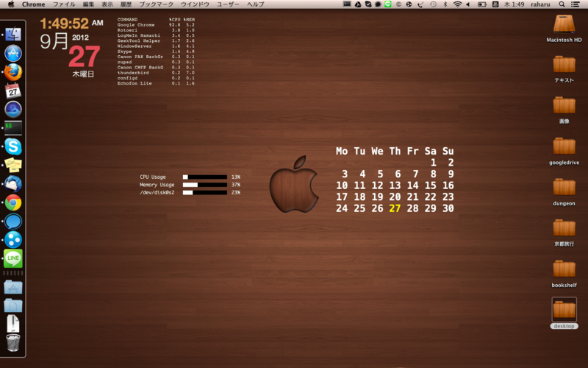Image resolution: width=588 pixels, height=368 pixels.
Task: Open Stickies yellow notes app
Action: [12, 165]
